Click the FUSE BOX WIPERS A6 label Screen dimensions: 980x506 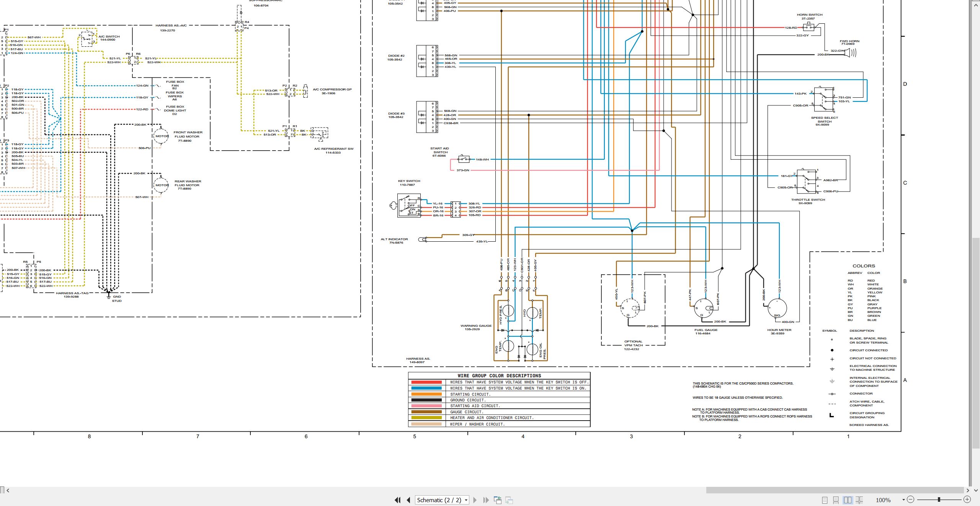click(x=175, y=96)
